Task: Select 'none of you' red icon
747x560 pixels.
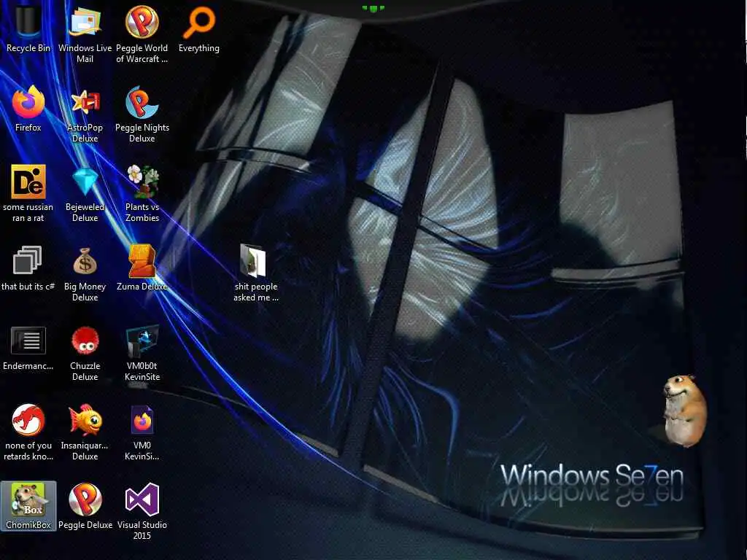Action: pyautogui.click(x=28, y=420)
